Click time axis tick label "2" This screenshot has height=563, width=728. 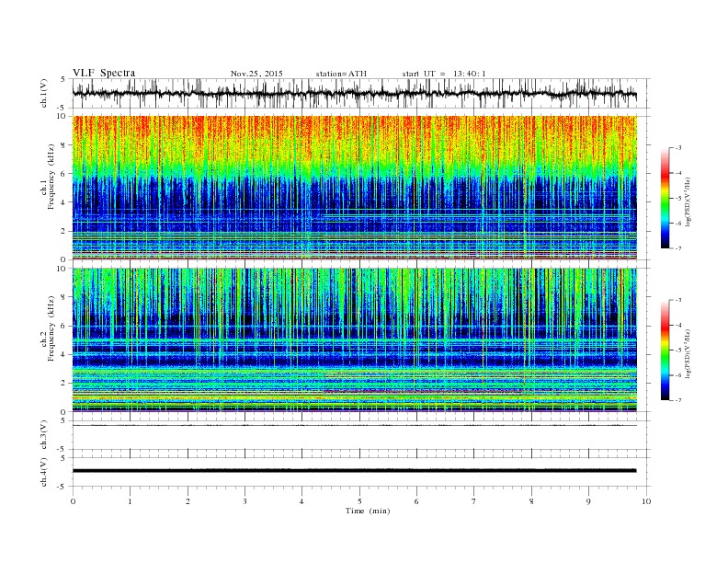click(x=188, y=501)
